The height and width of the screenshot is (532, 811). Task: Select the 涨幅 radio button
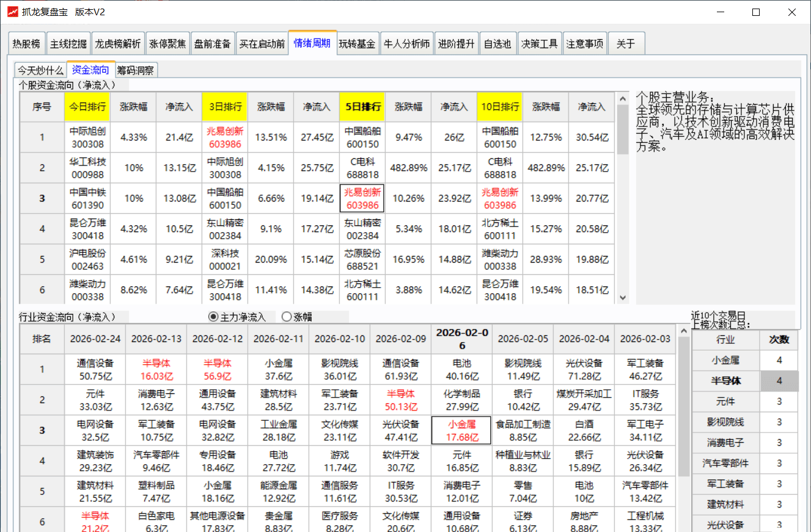pos(287,317)
